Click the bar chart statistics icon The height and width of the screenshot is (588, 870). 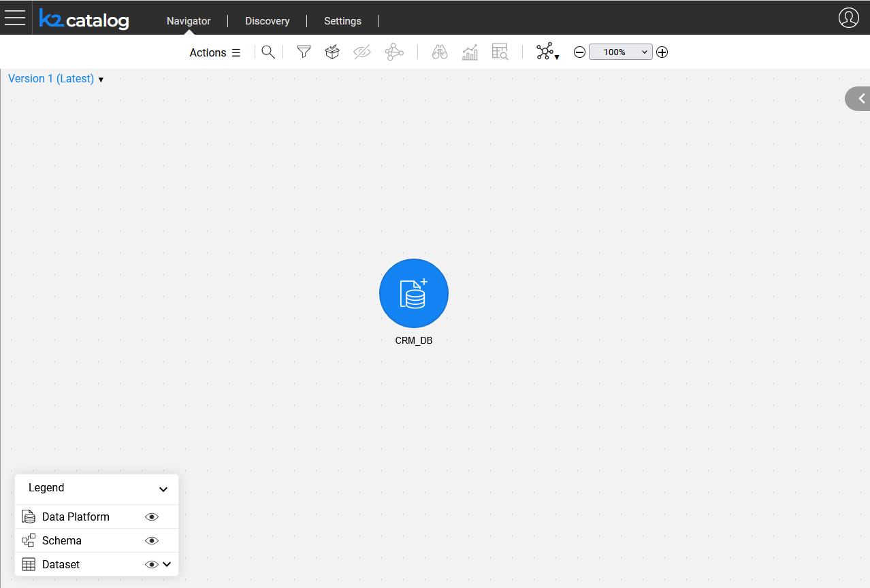click(x=470, y=52)
